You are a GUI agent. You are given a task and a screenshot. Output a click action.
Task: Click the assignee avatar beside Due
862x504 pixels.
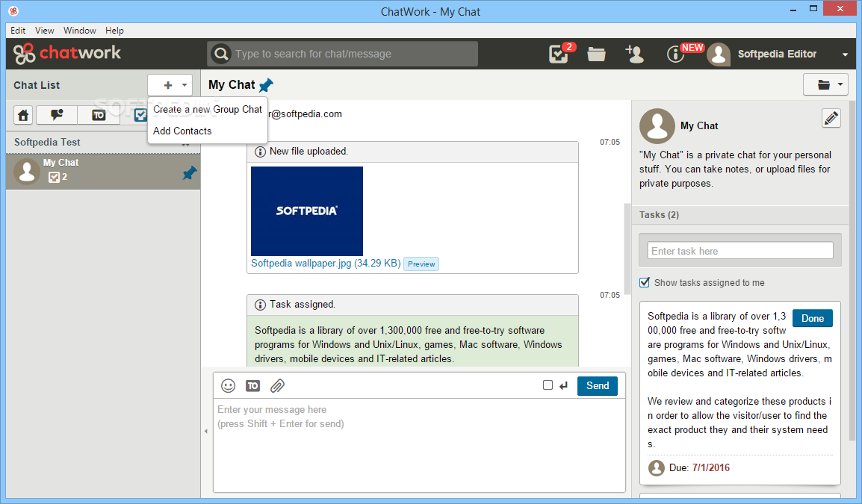click(657, 467)
